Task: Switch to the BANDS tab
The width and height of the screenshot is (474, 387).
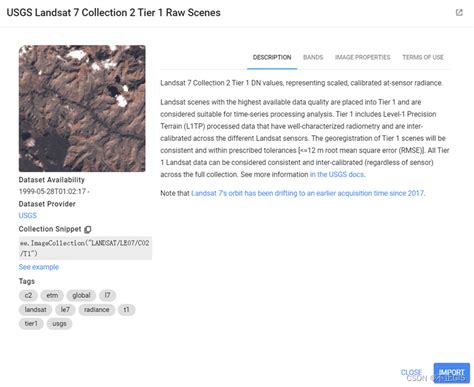Action: (x=313, y=57)
